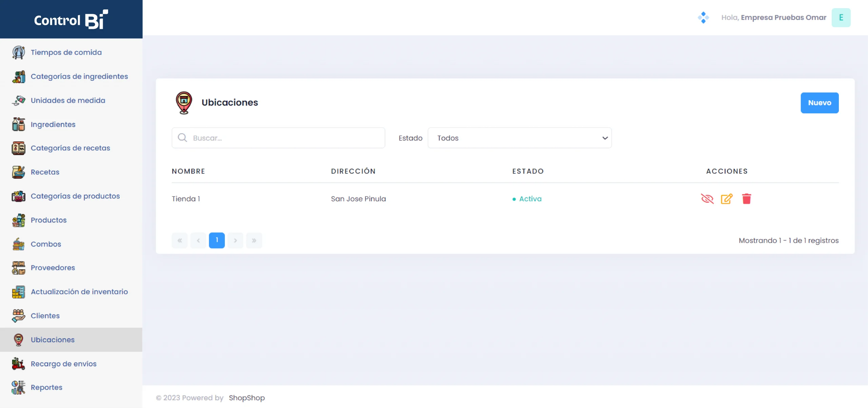The image size is (868, 408).
Task: Click the Reportes chart icon
Action: tap(18, 388)
